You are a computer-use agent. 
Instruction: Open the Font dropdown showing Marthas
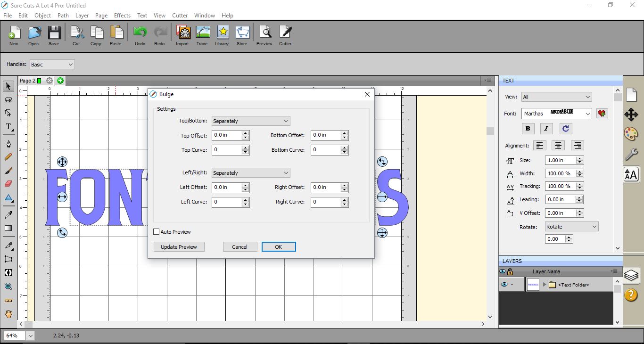[x=557, y=114]
